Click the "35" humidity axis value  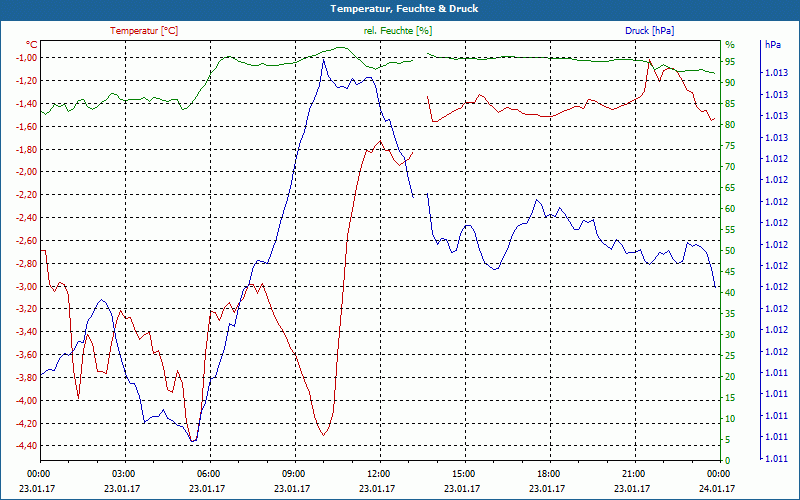point(730,314)
